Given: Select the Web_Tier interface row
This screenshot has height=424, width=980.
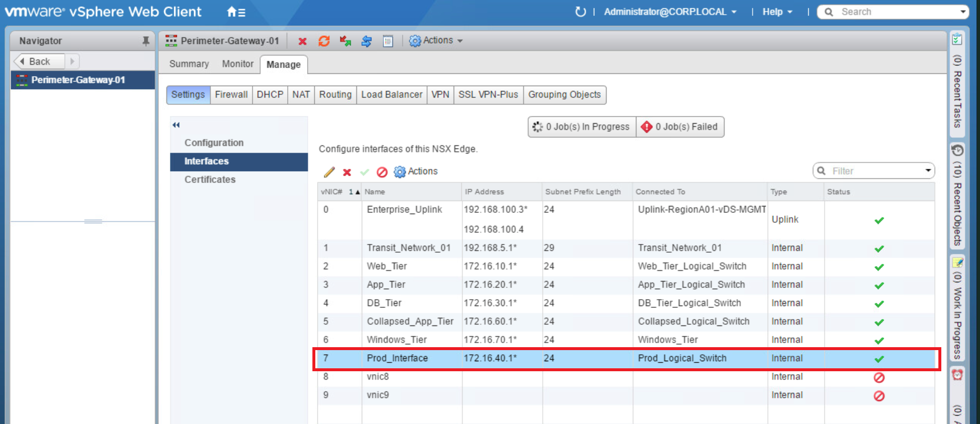Looking at the screenshot, I should click(x=626, y=267).
